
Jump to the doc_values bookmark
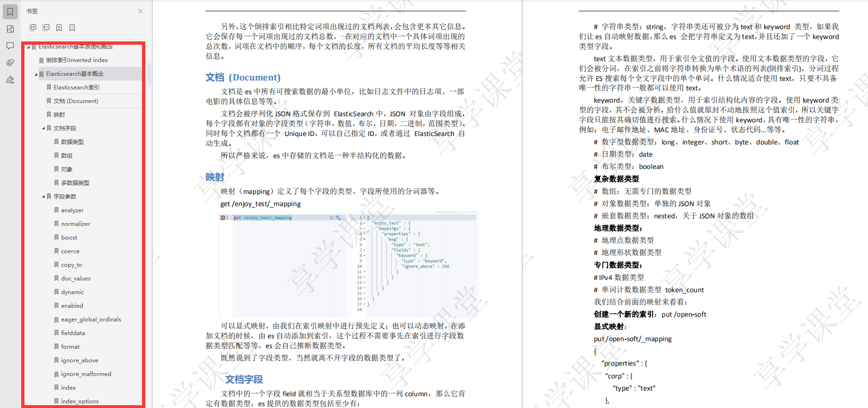pyautogui.click(x=76, y=279)
